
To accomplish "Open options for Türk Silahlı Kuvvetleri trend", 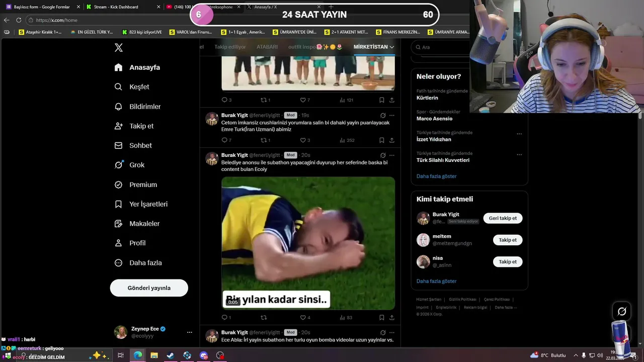I will 519,155.
